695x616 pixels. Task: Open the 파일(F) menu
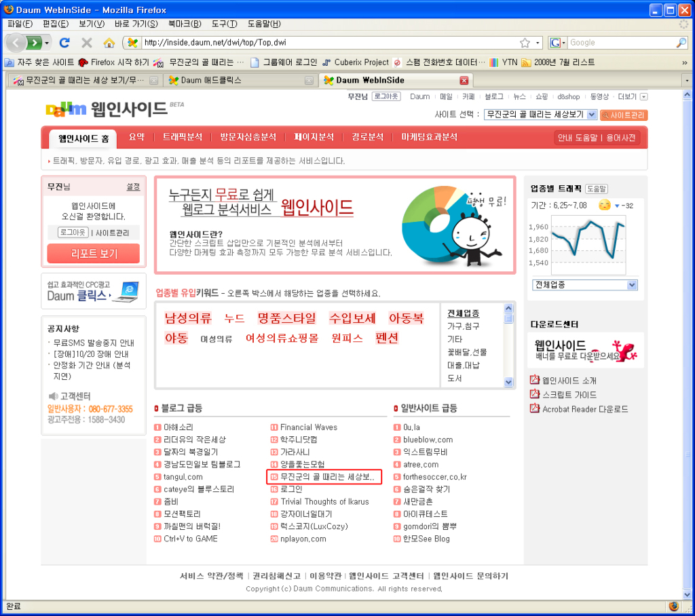tap(20, 24)
